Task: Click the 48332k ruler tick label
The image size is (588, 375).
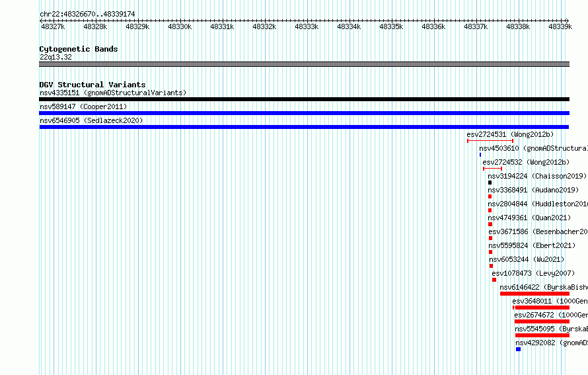Action: [x=264, y=26]
